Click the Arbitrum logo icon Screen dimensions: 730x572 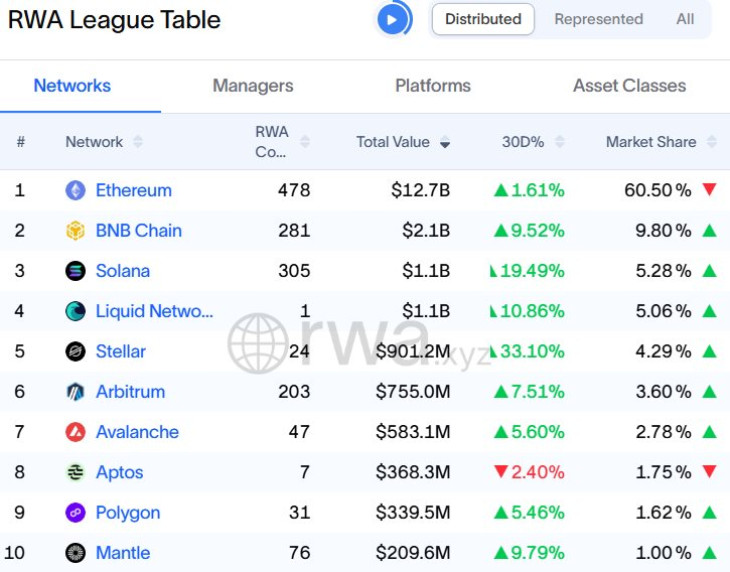76,392
